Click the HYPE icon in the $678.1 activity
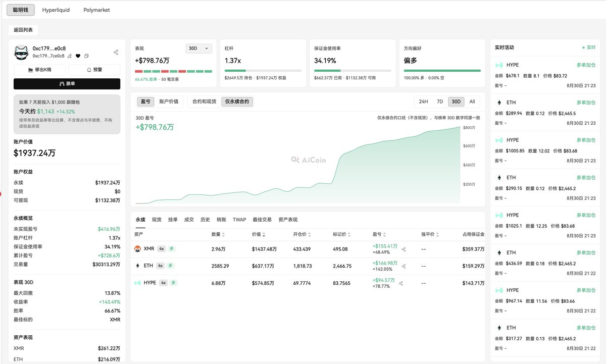Image resolution: width=606 pixels, height=364 pixels. pos(499,65)
